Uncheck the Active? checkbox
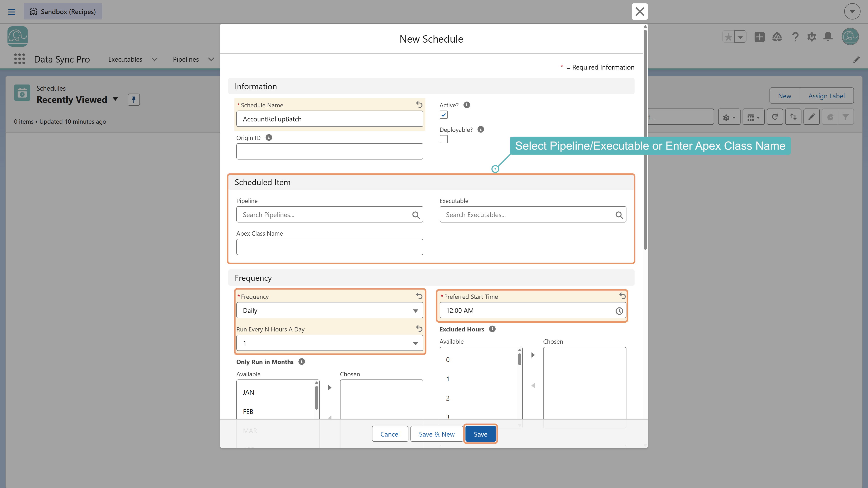The width and height of the screenshot is (868, 488). [x=444, y=115]
